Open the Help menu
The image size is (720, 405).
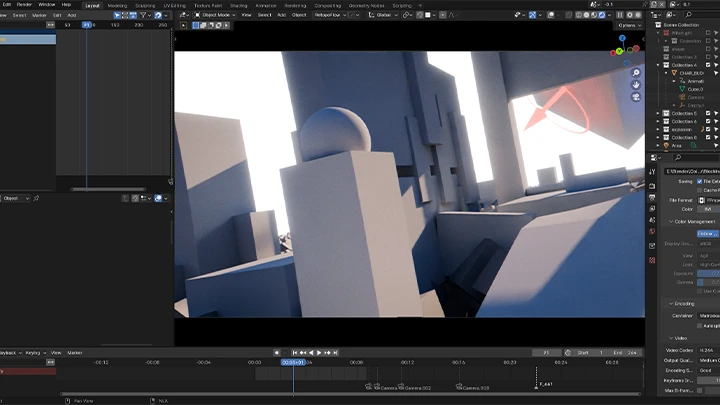point(66,5)
